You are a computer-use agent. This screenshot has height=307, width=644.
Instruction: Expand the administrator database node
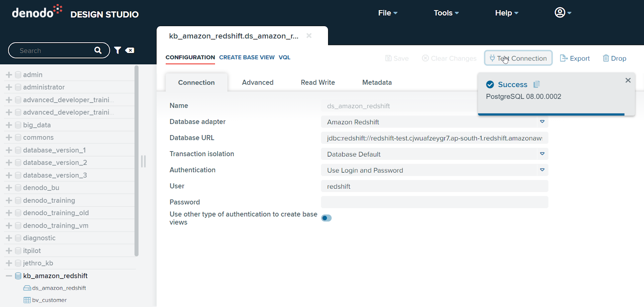tap(9, 87)
